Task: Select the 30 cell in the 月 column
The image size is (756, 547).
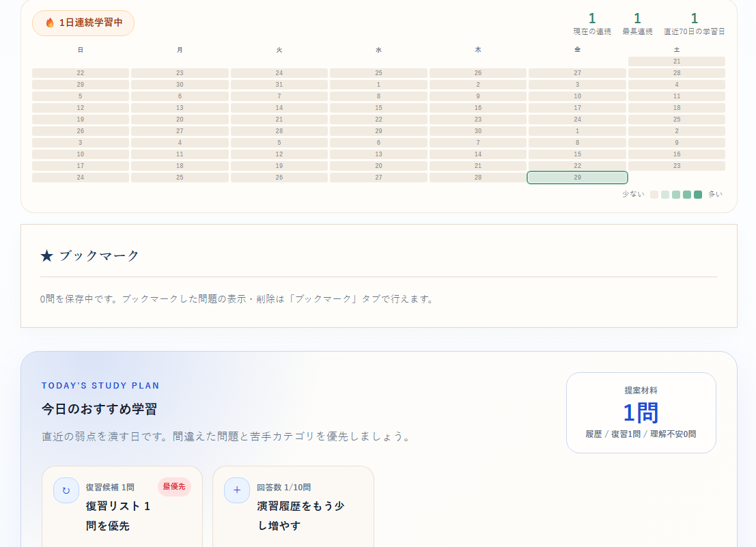Action: 180,85
